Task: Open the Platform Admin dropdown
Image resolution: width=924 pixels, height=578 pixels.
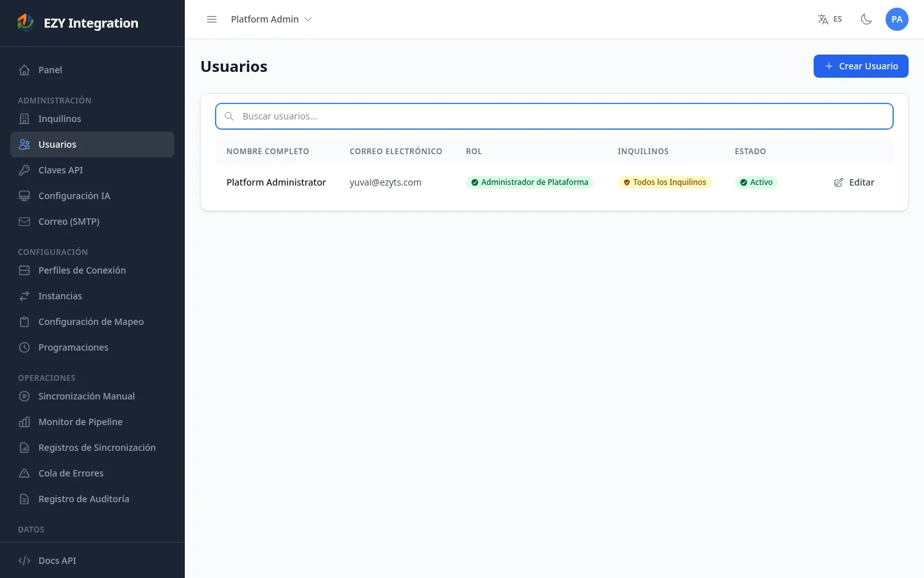Action: click(x=271, y=19)
